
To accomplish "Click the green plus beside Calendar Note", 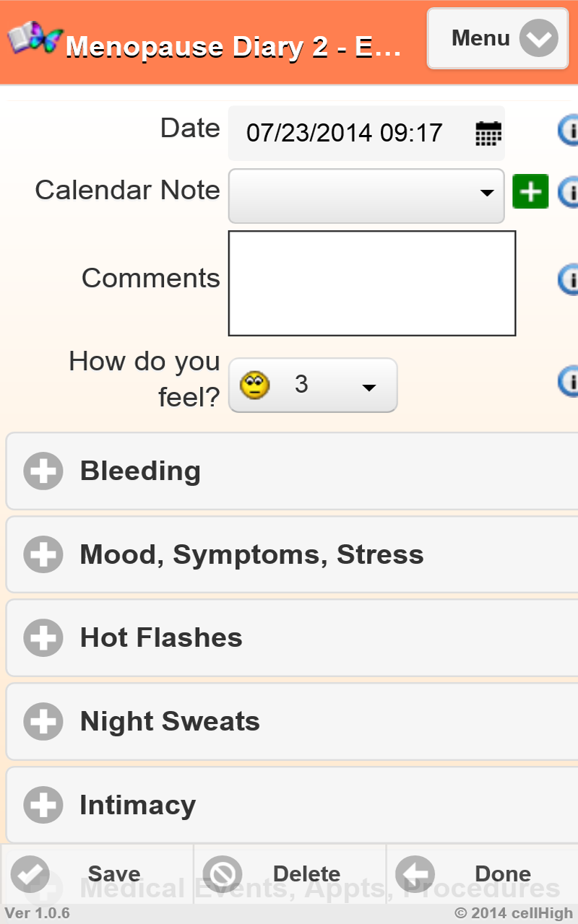I will (x=530, y=191).
